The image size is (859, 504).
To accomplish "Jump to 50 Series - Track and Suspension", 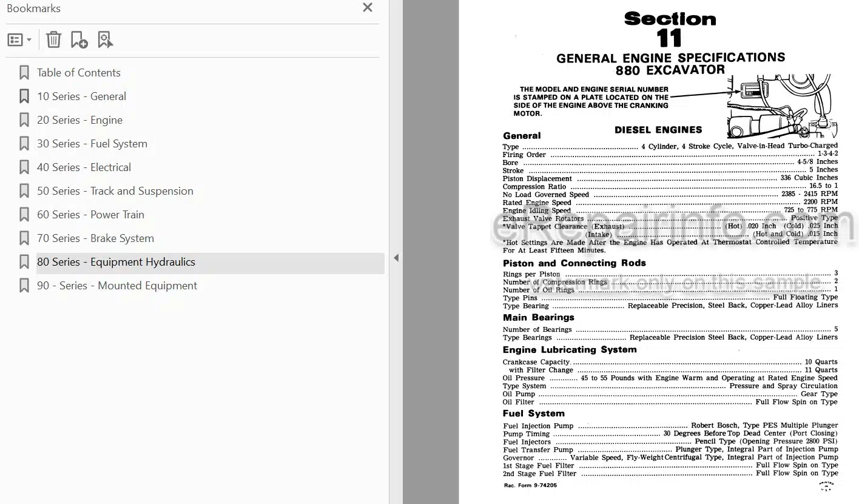I will [115, 191].
